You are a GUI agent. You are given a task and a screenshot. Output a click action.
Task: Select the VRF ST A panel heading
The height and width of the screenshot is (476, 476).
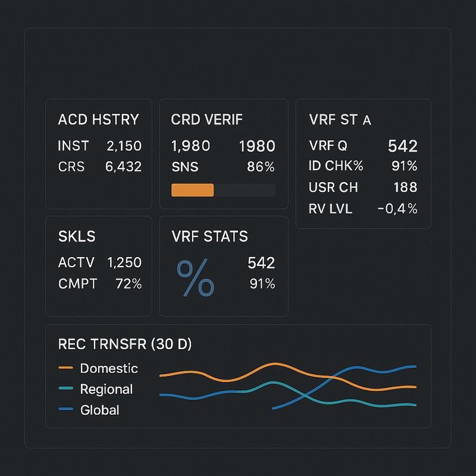tap(340, 120)
